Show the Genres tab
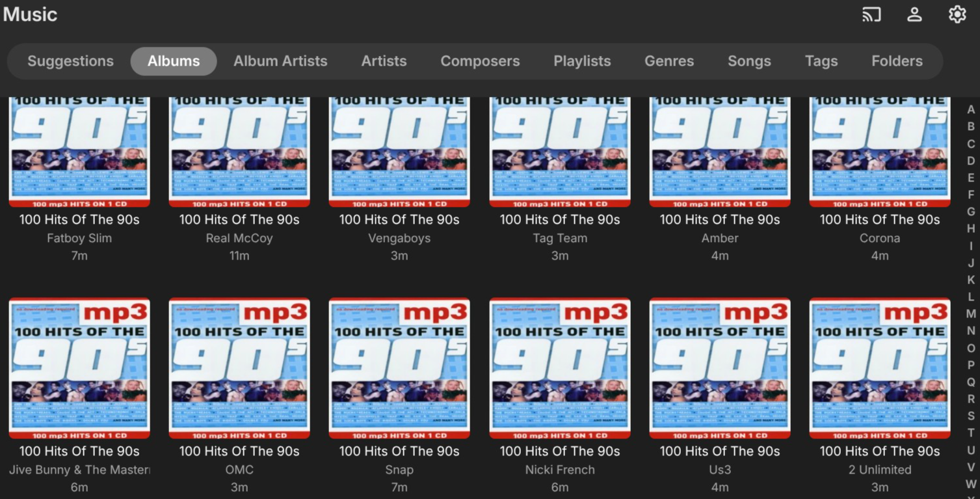Image resolution: width=980 pixels, height=499 pixels. tap(669, 61)
